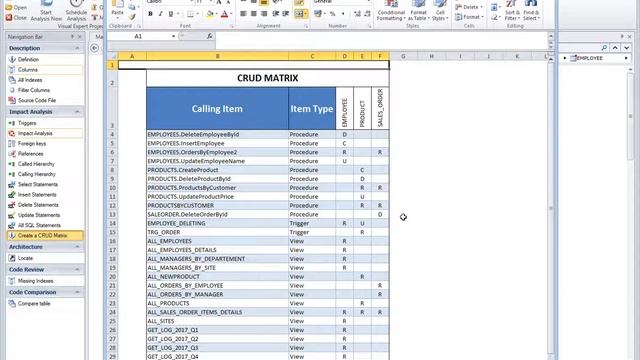Viewport: 640px width, 360px height.
Task: Click the Format Painter brush icon
Action: tap(132, 17)
